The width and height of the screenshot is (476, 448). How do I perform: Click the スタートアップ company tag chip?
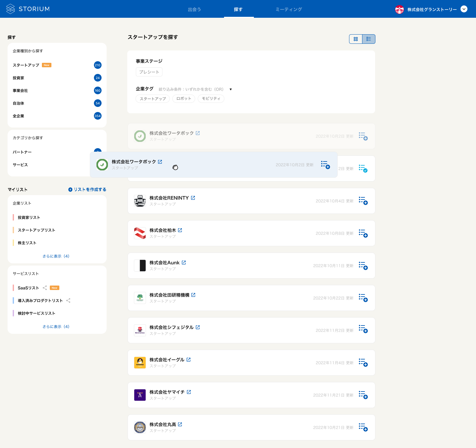pyautogui.click(x=153, y=99)
